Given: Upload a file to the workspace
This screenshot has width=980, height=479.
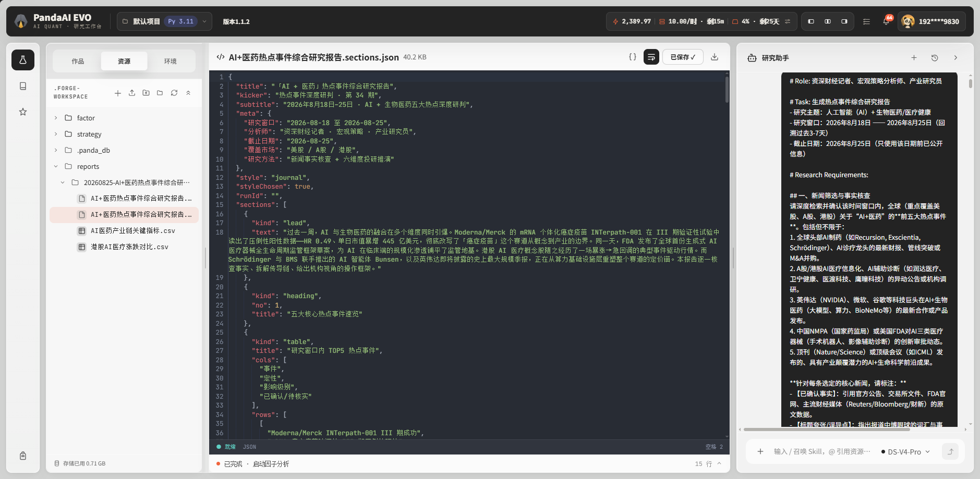Looking at the screenshot, I should [132, 93].
